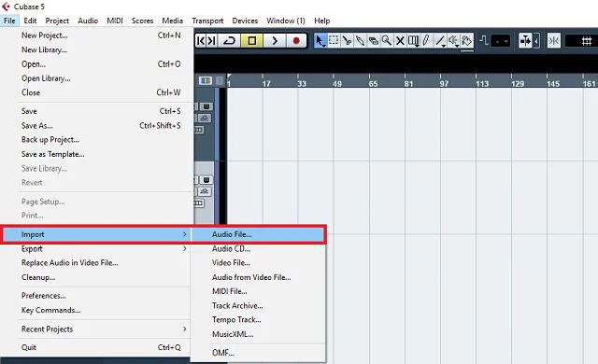Toggle Snap to Zero Crossing icon
The height and width of the screenshot is (364, 598).
click(x=484, y=40)
